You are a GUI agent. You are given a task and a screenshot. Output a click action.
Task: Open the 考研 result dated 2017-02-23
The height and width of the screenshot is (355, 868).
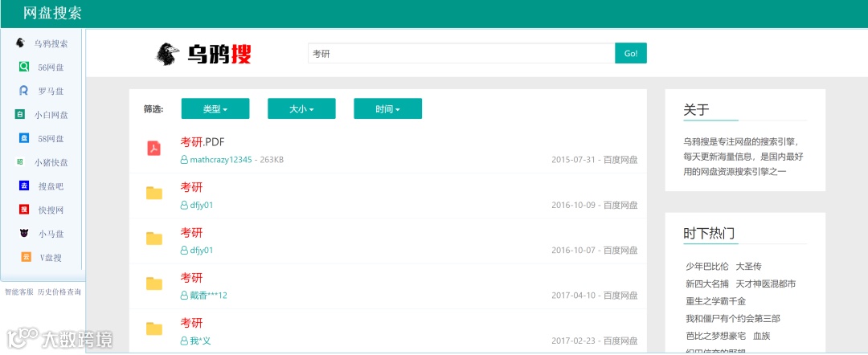191,323
